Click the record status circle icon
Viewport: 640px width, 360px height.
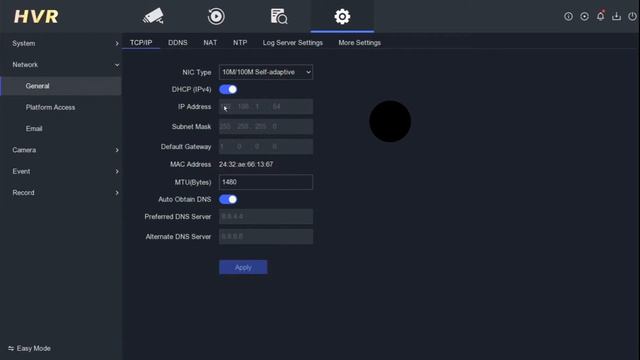point(584,16)
